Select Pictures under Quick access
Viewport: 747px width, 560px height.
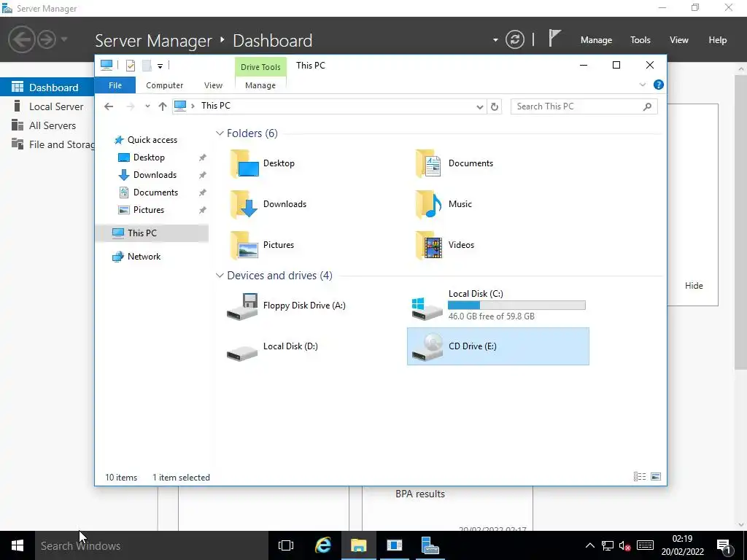[x=141, y=210]
